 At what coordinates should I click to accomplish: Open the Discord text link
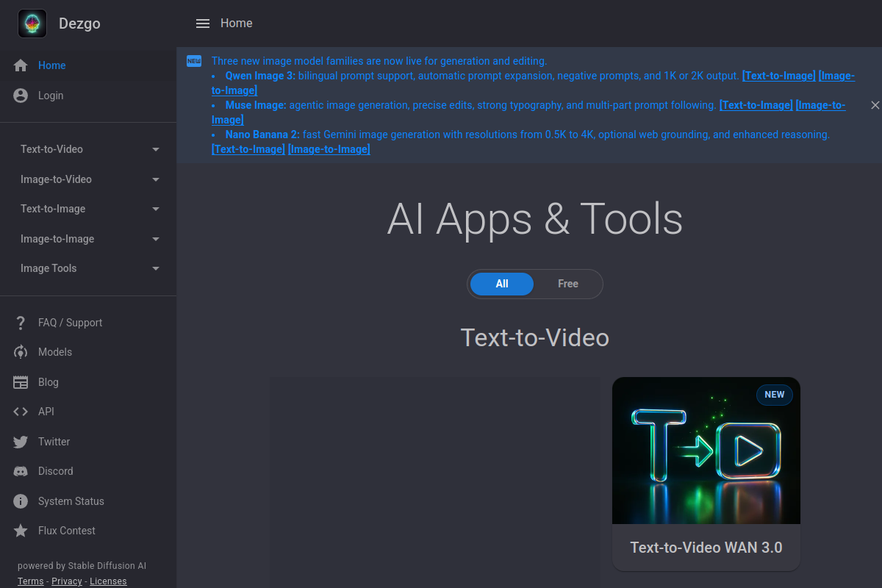56,471
